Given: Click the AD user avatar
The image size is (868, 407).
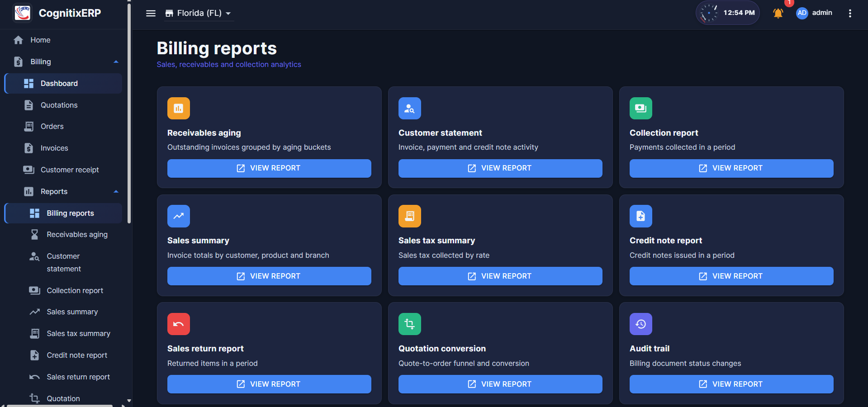Looking at the screenshot, I should [802, 13].
